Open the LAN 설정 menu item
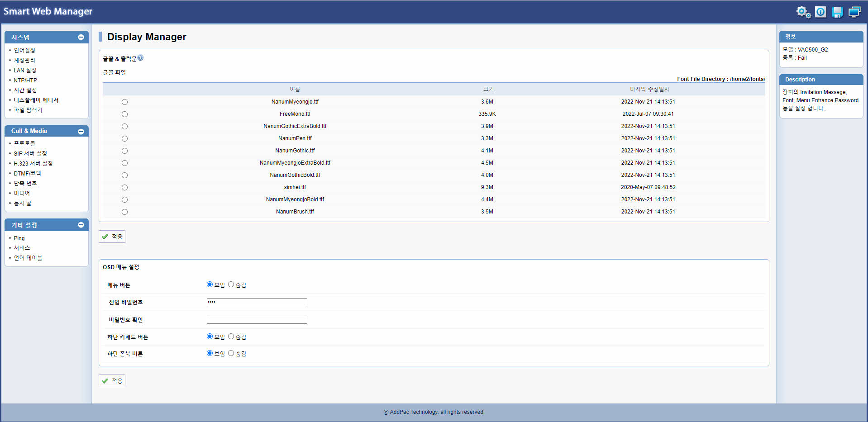This screenshot has height=422, width=868. pyautogui.click(x=25, y=70)
